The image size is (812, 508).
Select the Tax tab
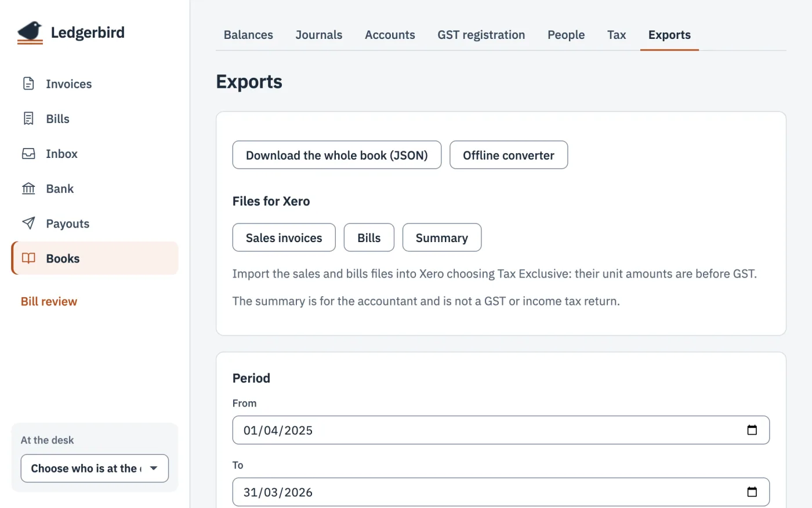pos(617,35)
